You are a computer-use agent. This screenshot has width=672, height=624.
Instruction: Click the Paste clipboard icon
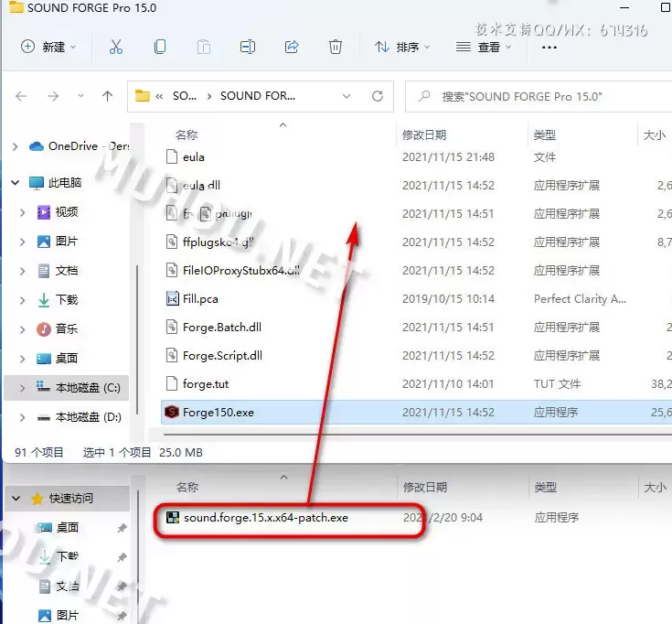(204, 47)
